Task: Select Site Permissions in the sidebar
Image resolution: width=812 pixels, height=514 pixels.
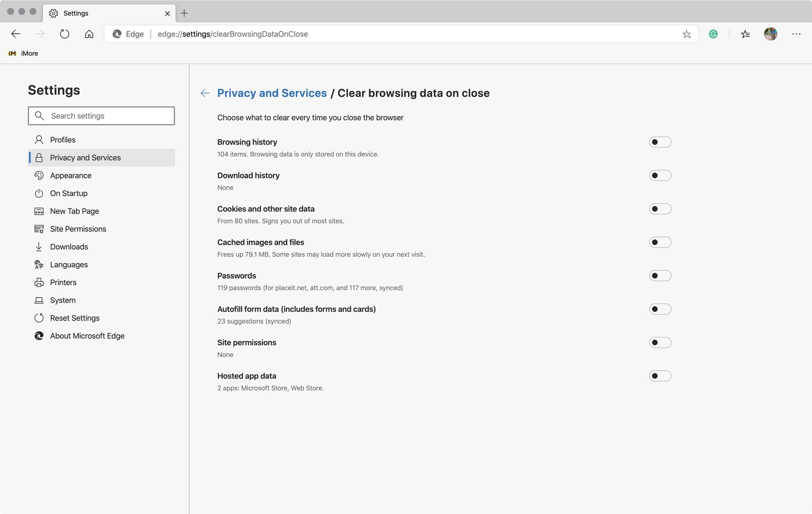Action: coord(78,229)
